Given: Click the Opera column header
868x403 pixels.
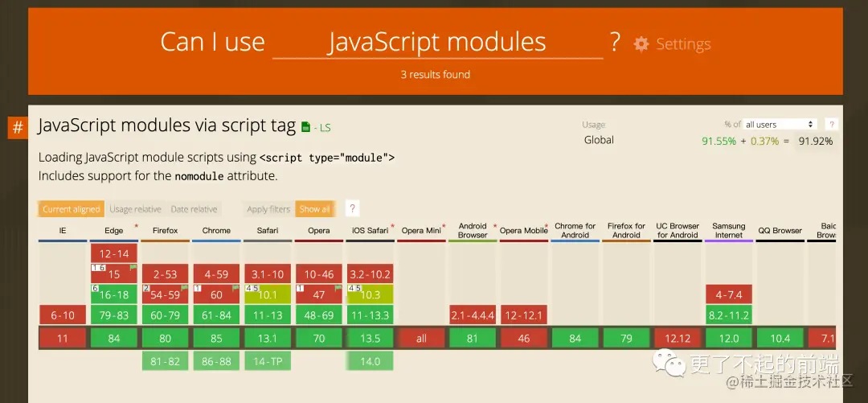Looking at the screenshot, I should tap(319, 231).
